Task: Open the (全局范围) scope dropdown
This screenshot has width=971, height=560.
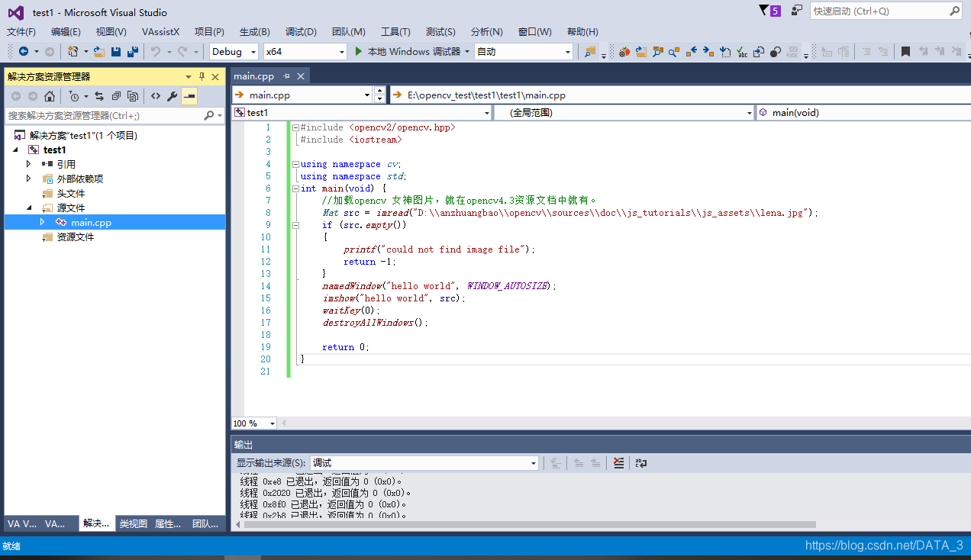Action: [624, 112]
